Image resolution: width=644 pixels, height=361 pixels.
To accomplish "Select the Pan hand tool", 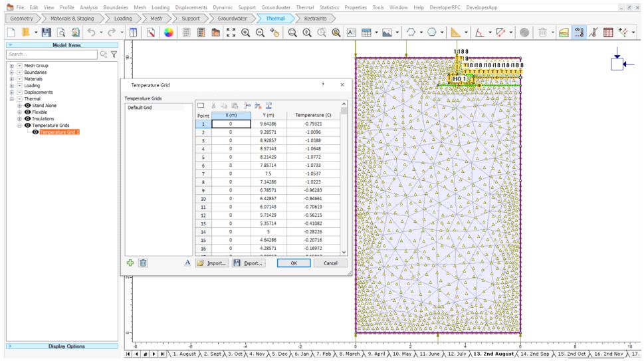I will (x=275, y=32).
